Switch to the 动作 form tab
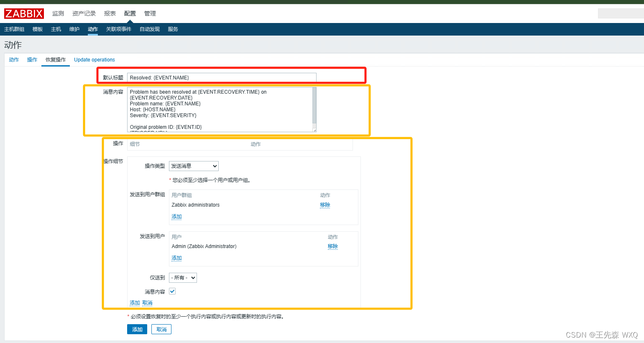 (14, 60)
